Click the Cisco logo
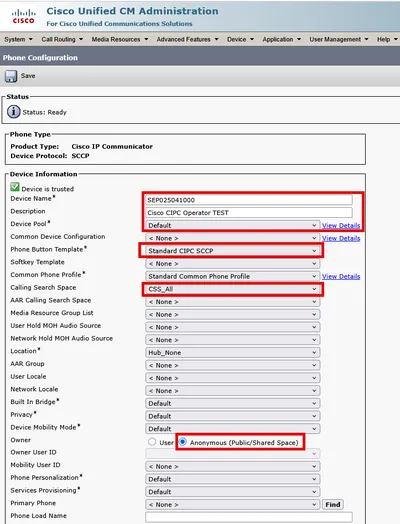 [23, 16]
